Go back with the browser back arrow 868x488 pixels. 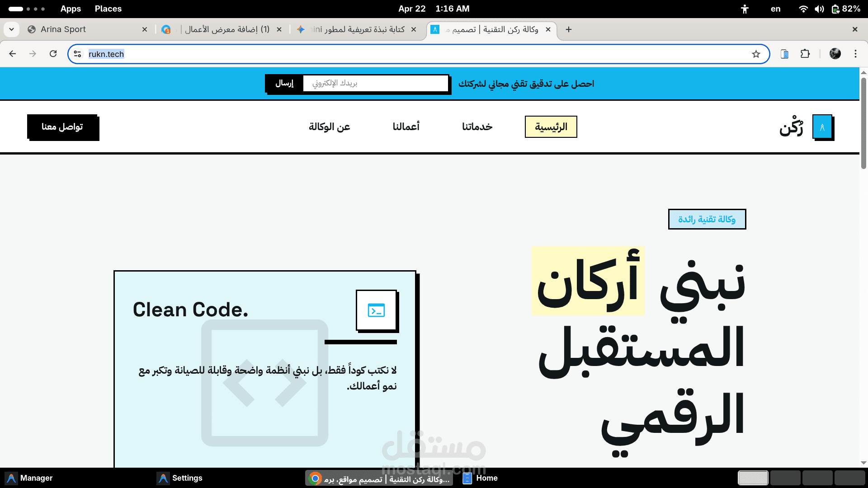pyautogui.click(x=13, y=54)
